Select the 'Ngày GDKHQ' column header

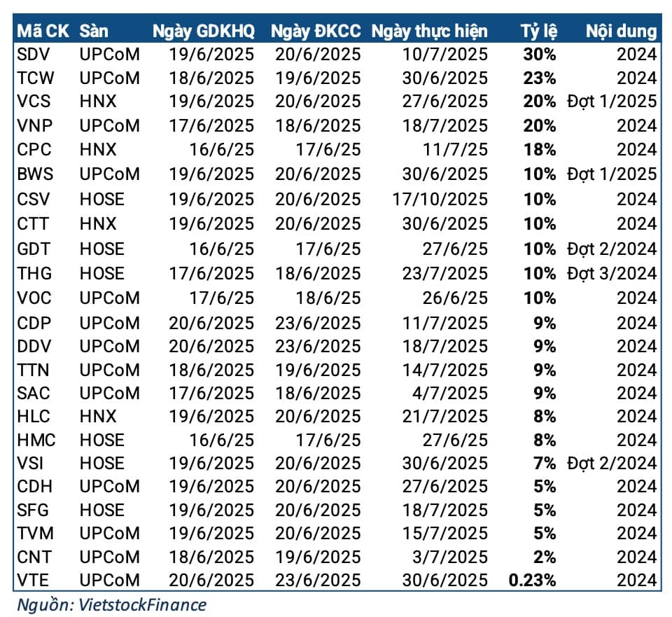tap(203, 31)
